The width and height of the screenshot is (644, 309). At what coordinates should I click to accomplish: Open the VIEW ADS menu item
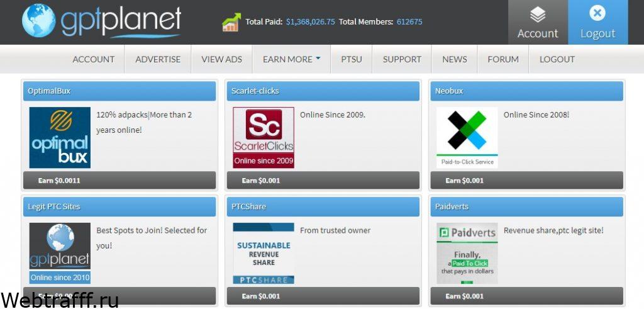tap(222, 59)
